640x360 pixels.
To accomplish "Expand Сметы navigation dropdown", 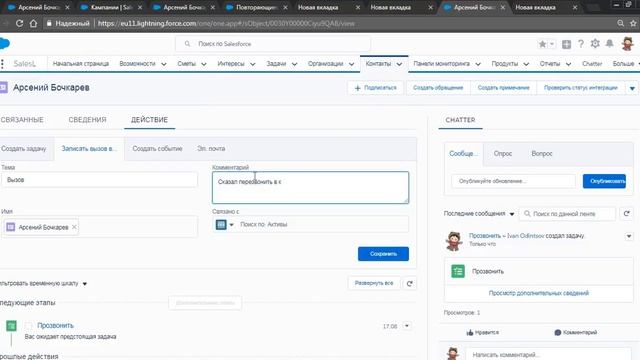I will click(x=204, y=64).
